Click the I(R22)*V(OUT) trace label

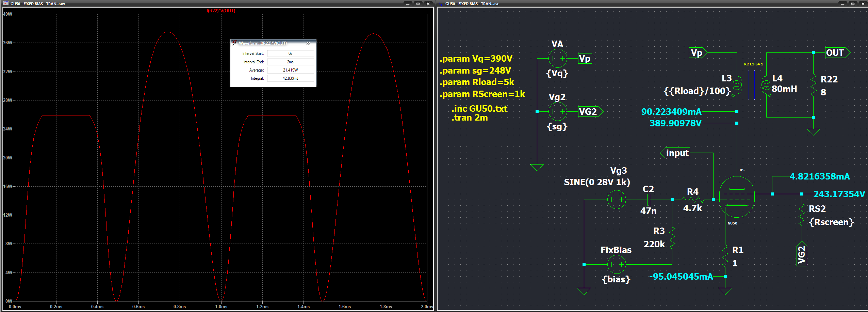pos(221,11)
